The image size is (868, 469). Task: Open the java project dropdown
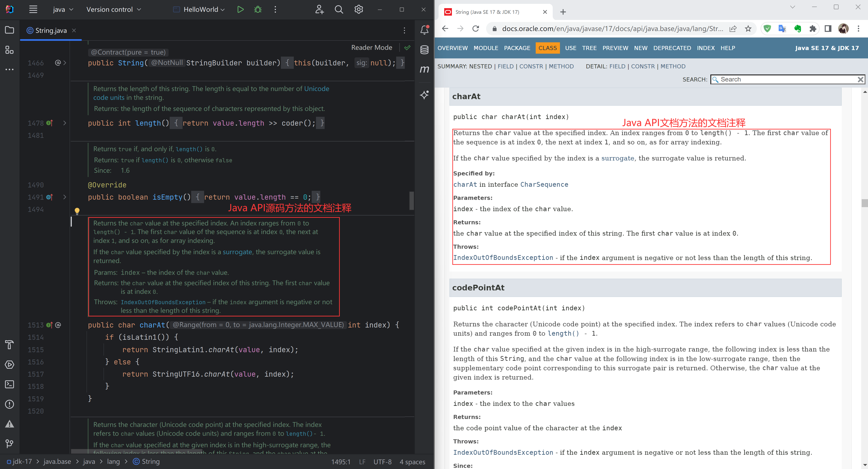click(63, 10)
